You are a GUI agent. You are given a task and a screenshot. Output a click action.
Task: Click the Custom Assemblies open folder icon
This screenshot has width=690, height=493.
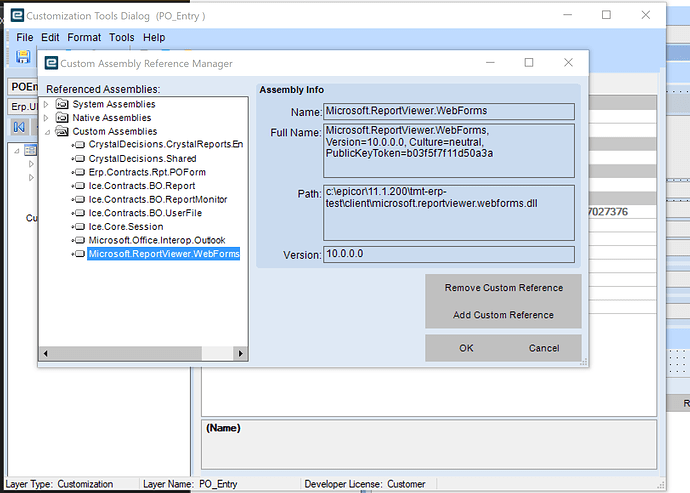(x=62, y=131)
